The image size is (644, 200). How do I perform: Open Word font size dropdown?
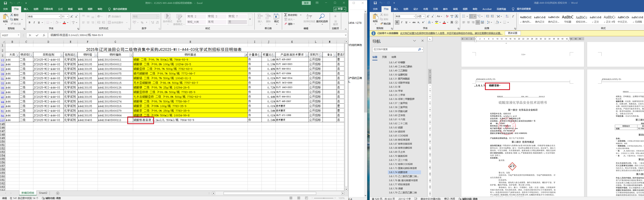point(424,16)
